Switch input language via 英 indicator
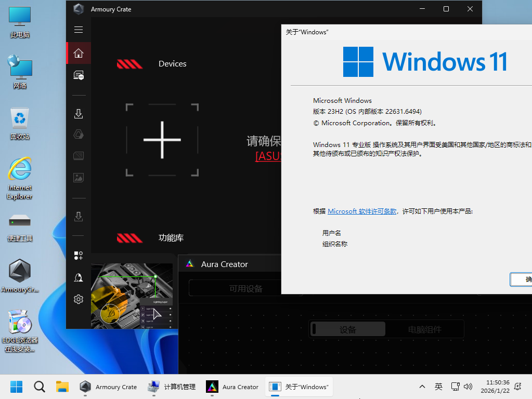The image size is (532, 399). pyautogui.click(x=438, y=387)
